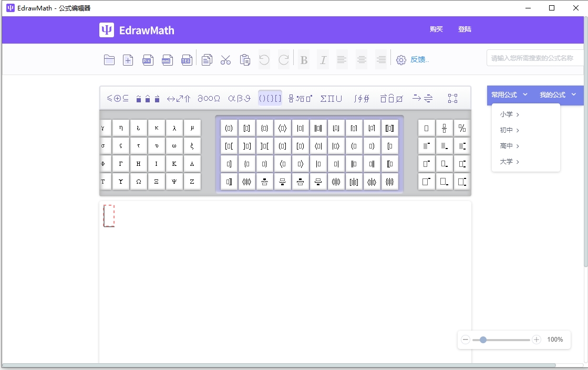Open the matrix templates category

tap(452, 99)
